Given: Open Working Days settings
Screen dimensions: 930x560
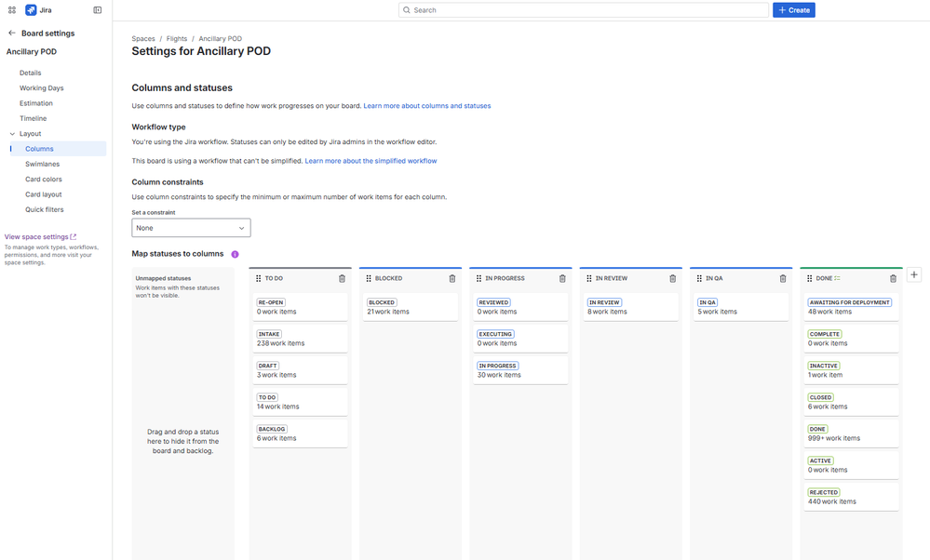Looking at the screenshot, I should click(x=42, y=88).
